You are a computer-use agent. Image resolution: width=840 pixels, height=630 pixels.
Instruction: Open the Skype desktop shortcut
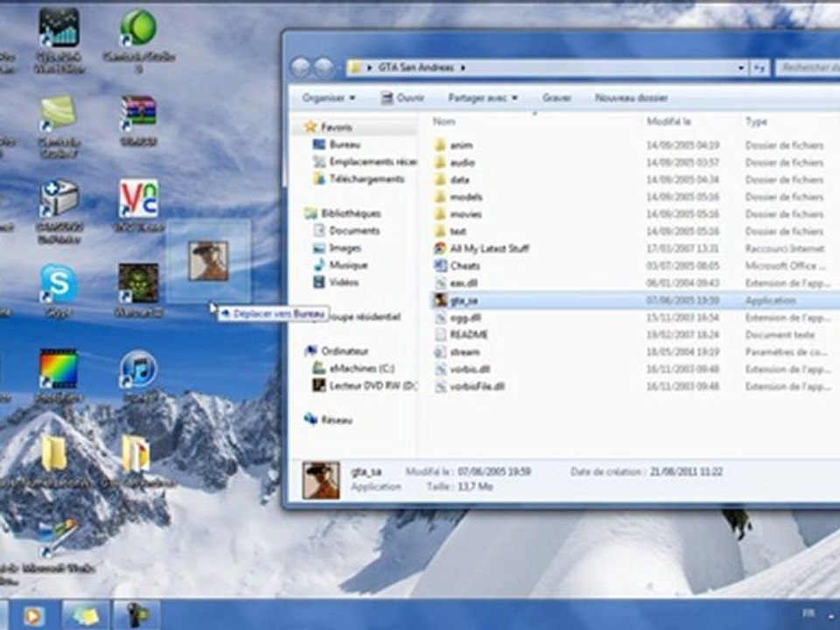[58, 283]
